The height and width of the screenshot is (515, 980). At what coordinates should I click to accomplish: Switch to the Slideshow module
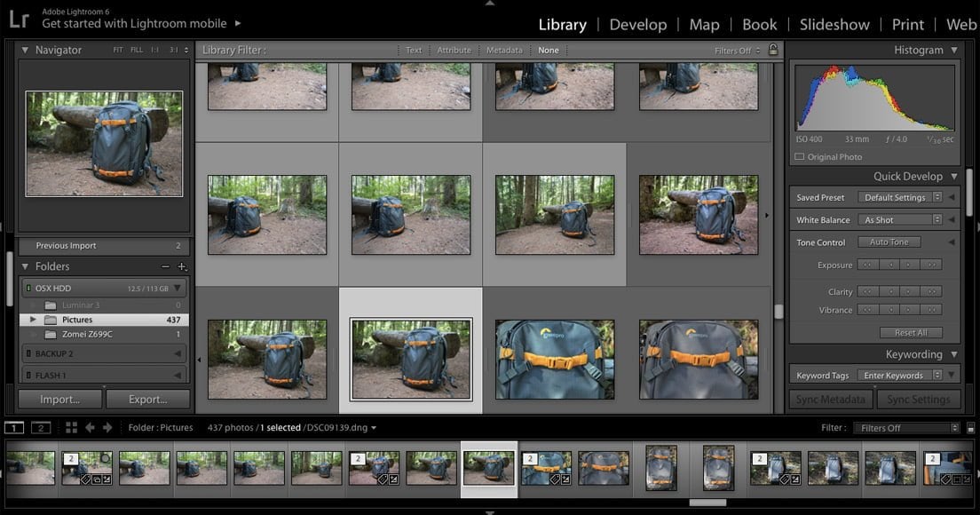tap(834, 24)
